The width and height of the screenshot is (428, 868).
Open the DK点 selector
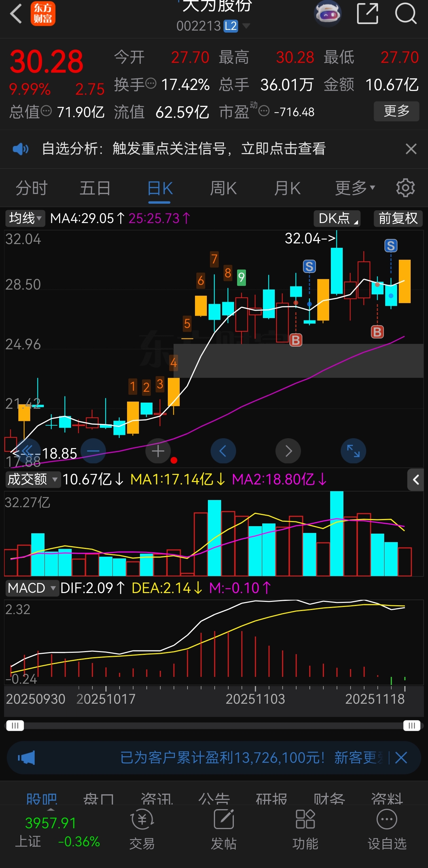337,218
